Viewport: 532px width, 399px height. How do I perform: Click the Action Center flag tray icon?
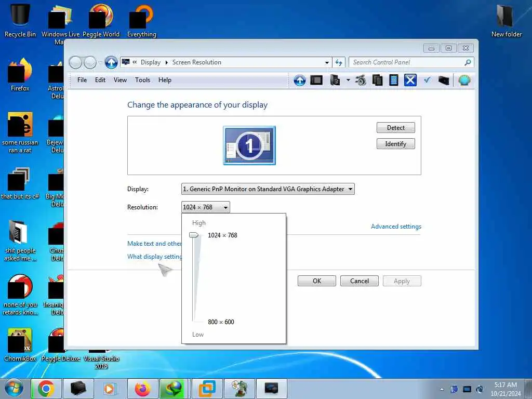point(454,389)
